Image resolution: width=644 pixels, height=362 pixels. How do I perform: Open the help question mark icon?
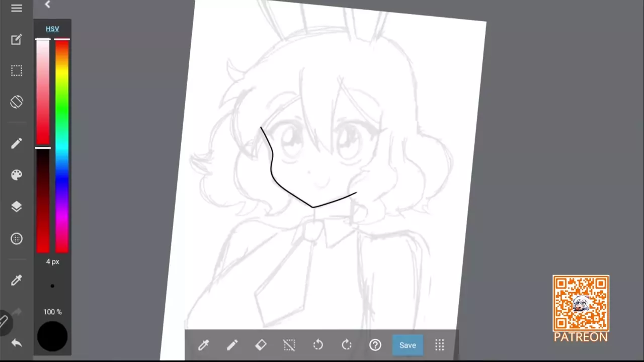375,345
